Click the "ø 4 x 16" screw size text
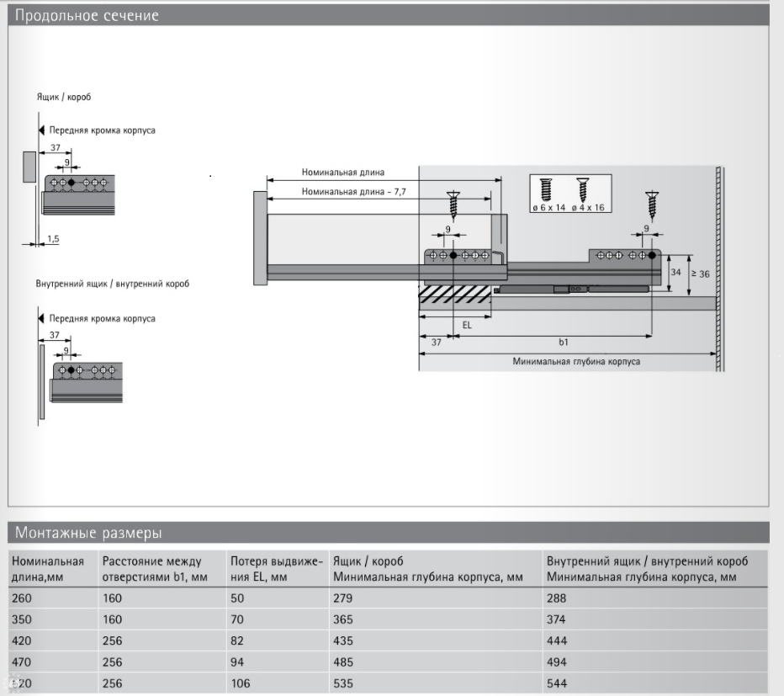Viewport: 784px width, 696px height. [x=588, y=208]
